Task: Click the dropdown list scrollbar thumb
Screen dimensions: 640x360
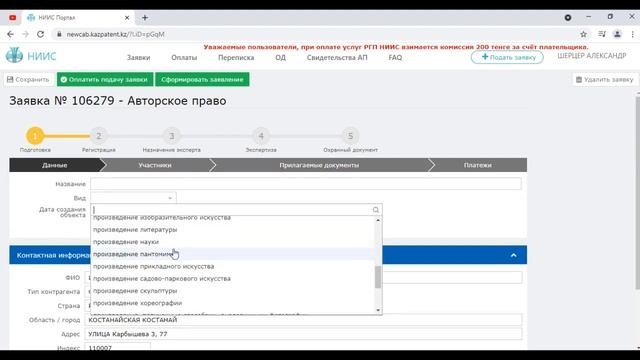Action: click(378, 277)
